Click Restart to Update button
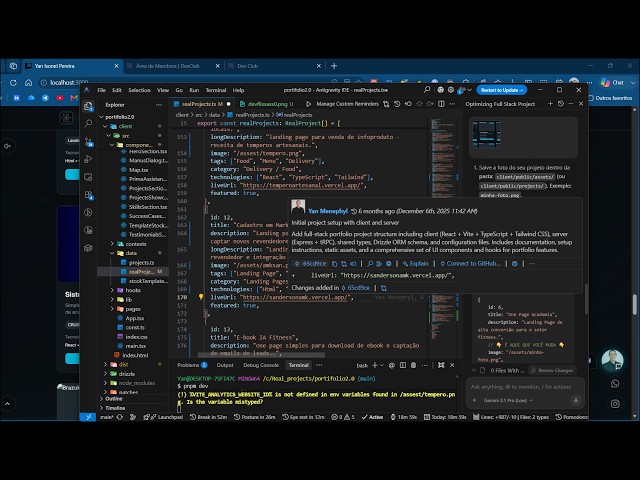This screenshot has width=640, height=480. point(502,90)
